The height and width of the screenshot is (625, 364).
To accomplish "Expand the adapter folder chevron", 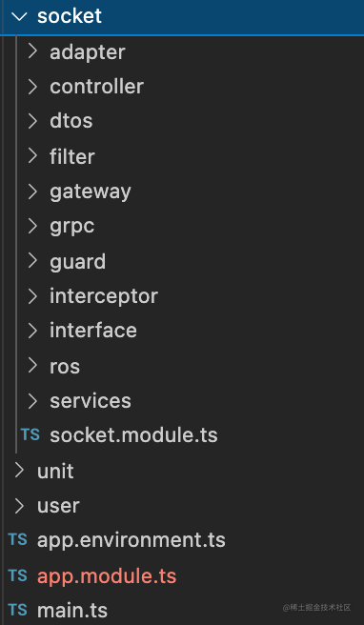I will (32, 51).
